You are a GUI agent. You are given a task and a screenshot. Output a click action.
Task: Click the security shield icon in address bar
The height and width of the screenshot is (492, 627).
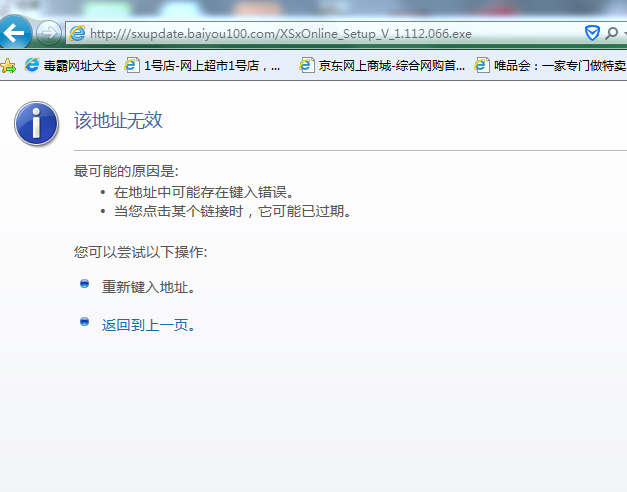592,33
